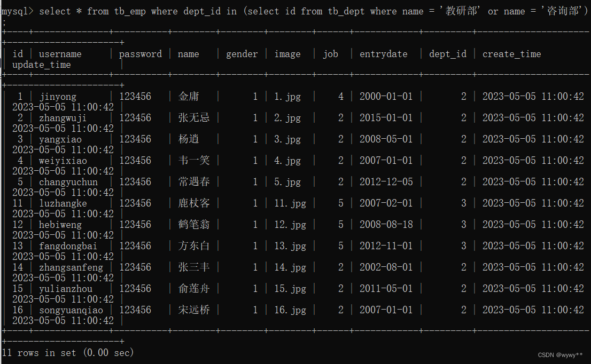Click entrydate 2011-05-01
591x364 pixels.
[386, 289]
